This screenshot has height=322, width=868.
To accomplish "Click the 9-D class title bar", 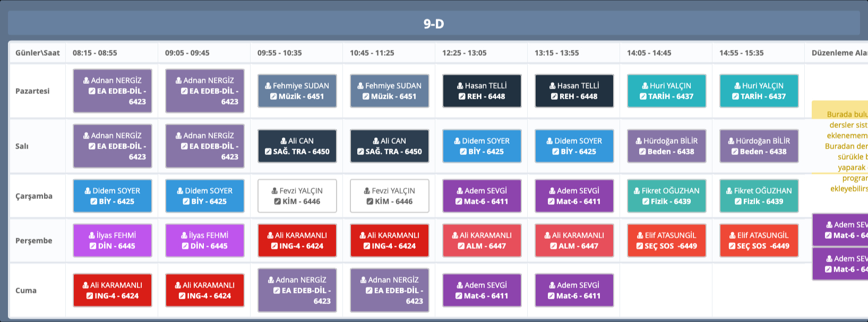I will pos(433,24).
